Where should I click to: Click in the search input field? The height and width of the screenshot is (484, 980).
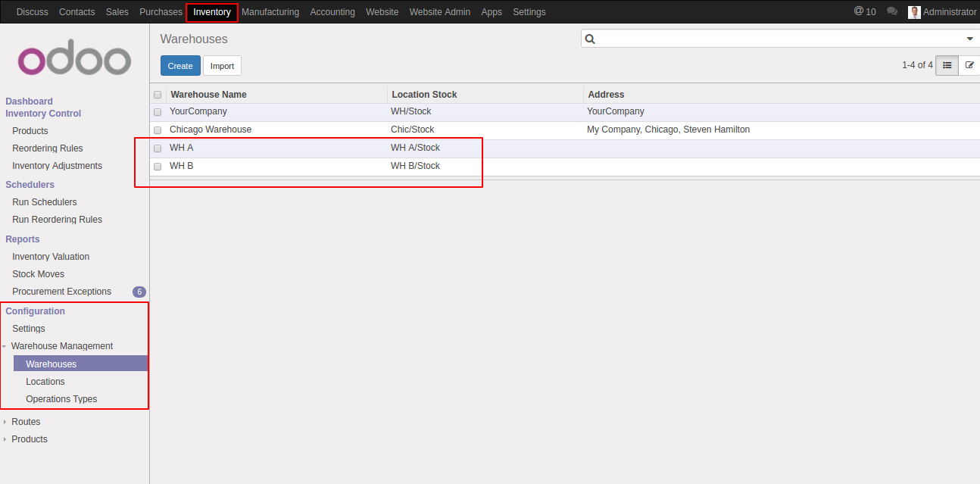tap(779, 39)
